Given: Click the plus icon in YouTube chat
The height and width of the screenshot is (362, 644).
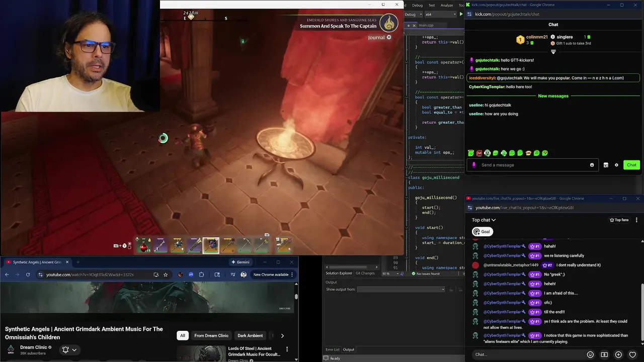Looking at the screenshot, I should point(618,354).
